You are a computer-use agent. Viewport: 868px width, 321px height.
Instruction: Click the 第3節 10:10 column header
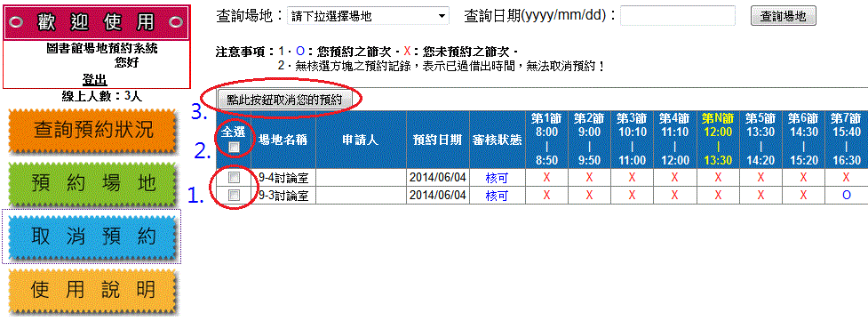point(632,140)
